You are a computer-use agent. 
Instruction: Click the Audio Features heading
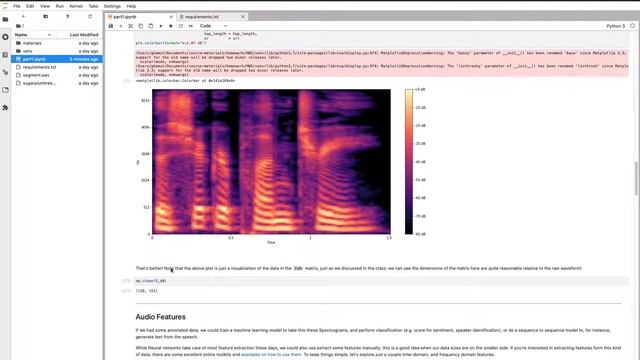160,317
